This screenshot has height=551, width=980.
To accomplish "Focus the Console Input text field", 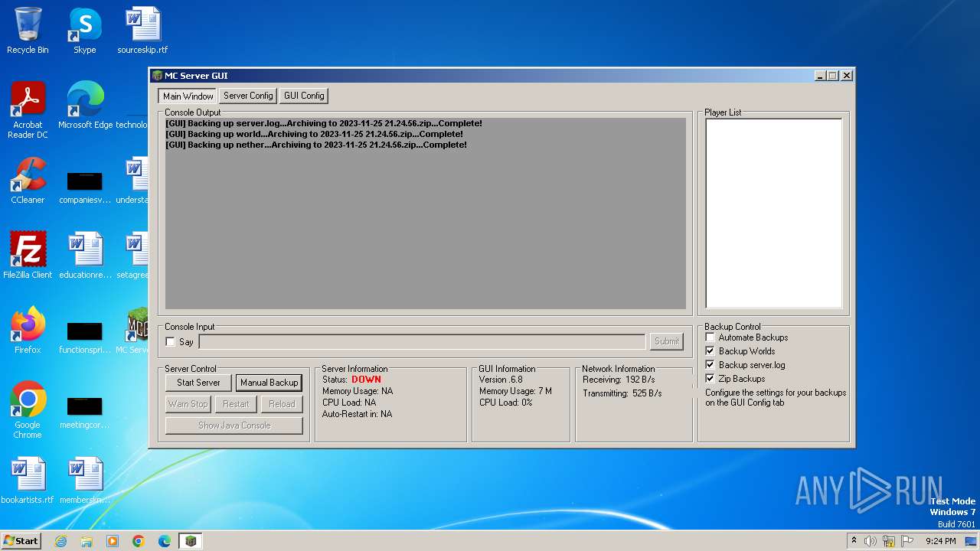I will pyautogui.click(x=422, y=342).
